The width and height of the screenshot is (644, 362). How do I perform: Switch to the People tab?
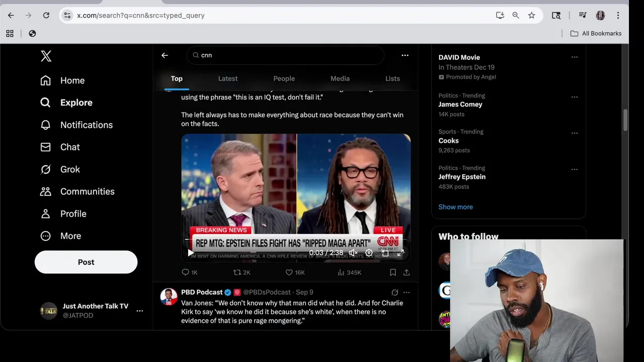(284, 78)
